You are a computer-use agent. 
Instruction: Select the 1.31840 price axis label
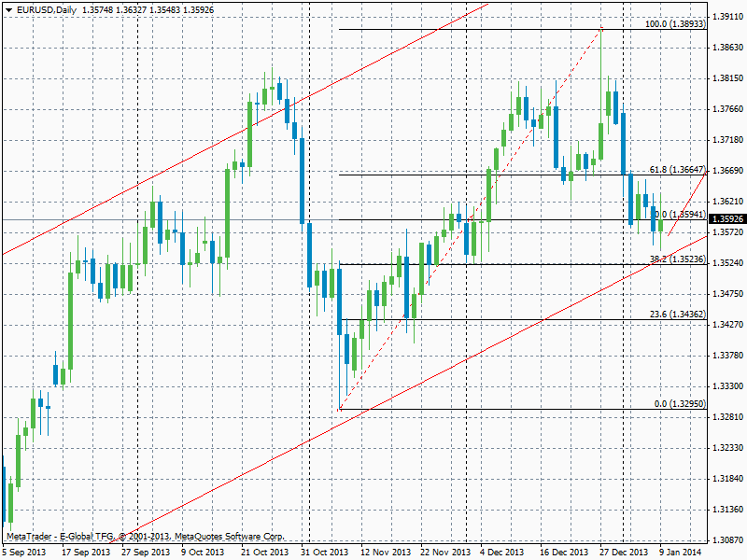[727, 479]
